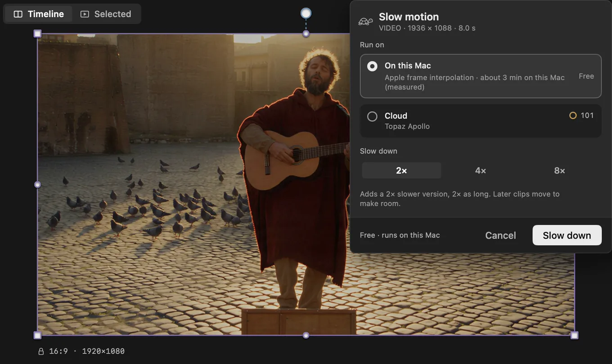Screen dimensions: 612x364
Task: Click the Slow motion dialog title
Action: (409, 17)
